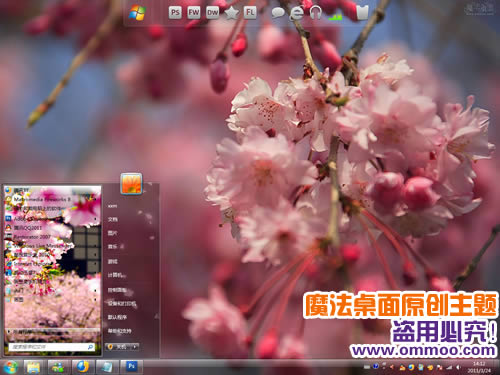Viewport: 500px width, 375px height.
Task: Click the blue round tray icon
Action: click(376, 367)
